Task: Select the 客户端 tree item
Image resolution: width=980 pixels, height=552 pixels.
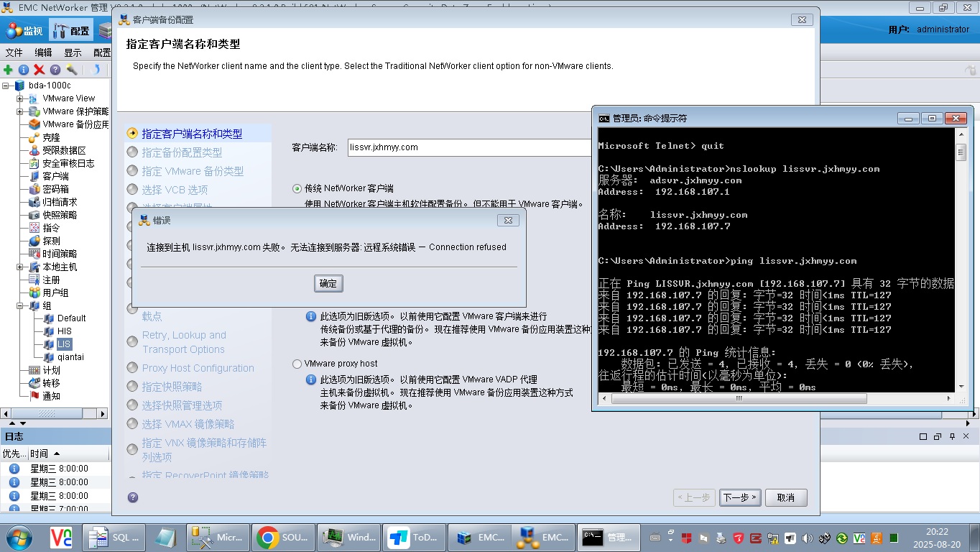Action: coord(55,176)
